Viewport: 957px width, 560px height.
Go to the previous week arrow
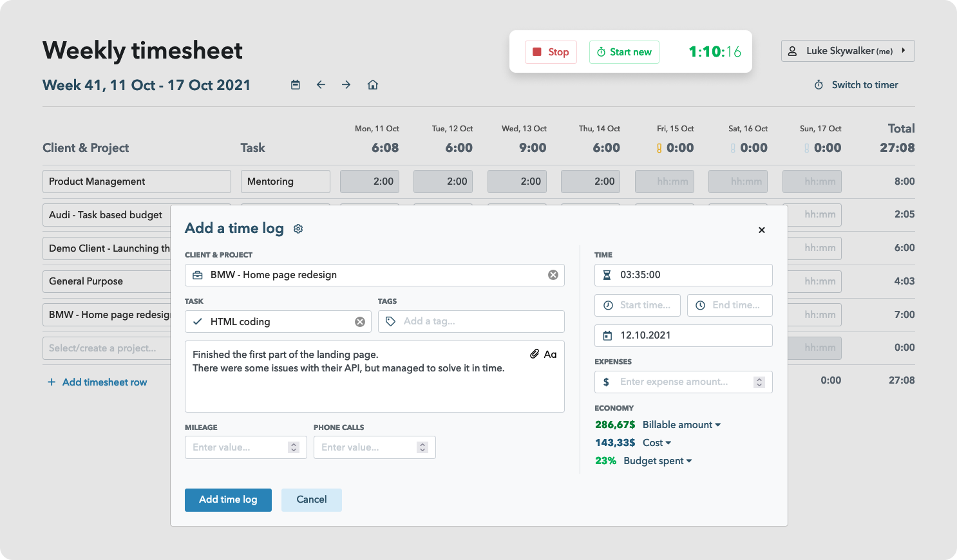point(321,85)
